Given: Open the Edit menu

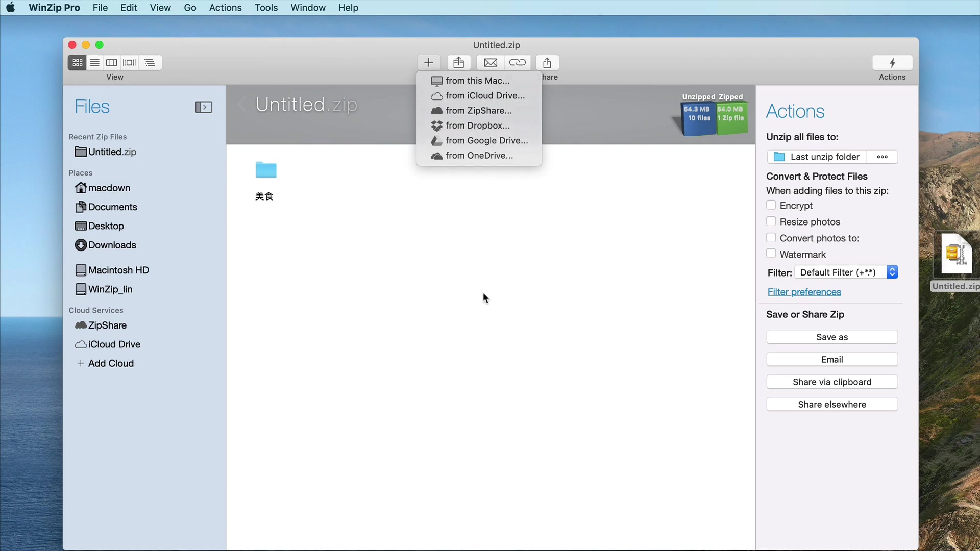Looking at the screenshot, I should [x=129, y=8].
